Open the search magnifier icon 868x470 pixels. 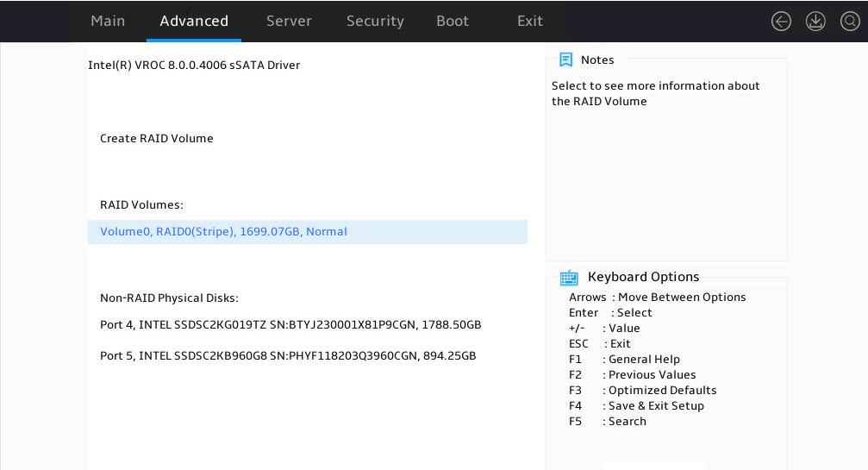850,22
